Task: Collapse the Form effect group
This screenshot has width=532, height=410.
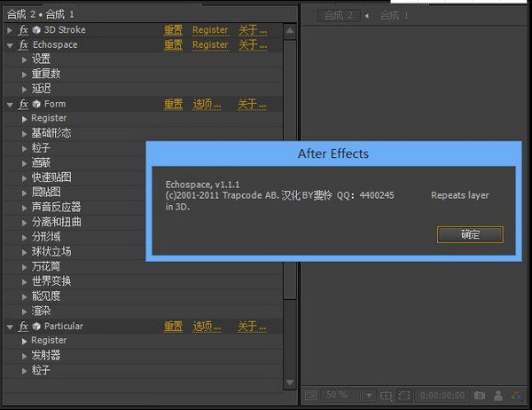Action: click(x=10, y=105)
